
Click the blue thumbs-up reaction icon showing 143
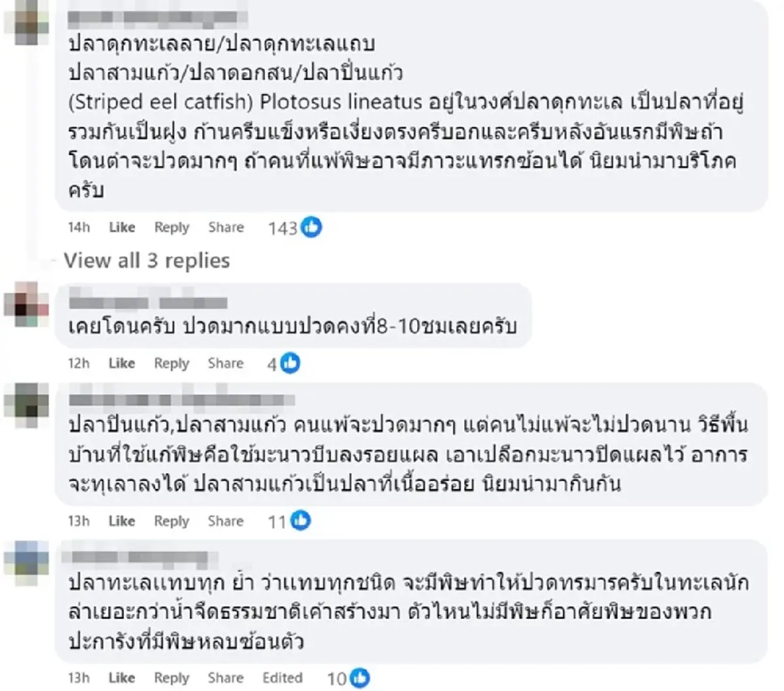coord(311,227)
